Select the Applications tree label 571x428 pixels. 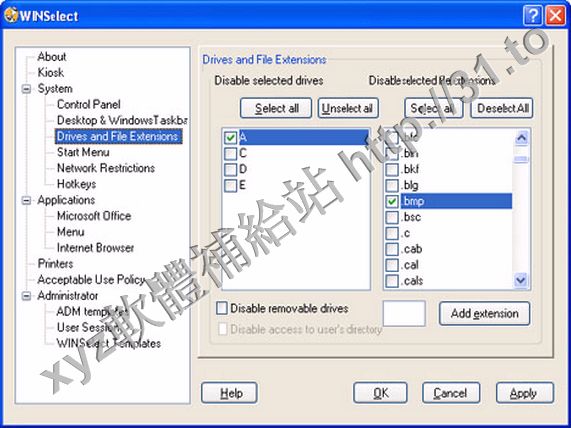click(x=66, y=200)
